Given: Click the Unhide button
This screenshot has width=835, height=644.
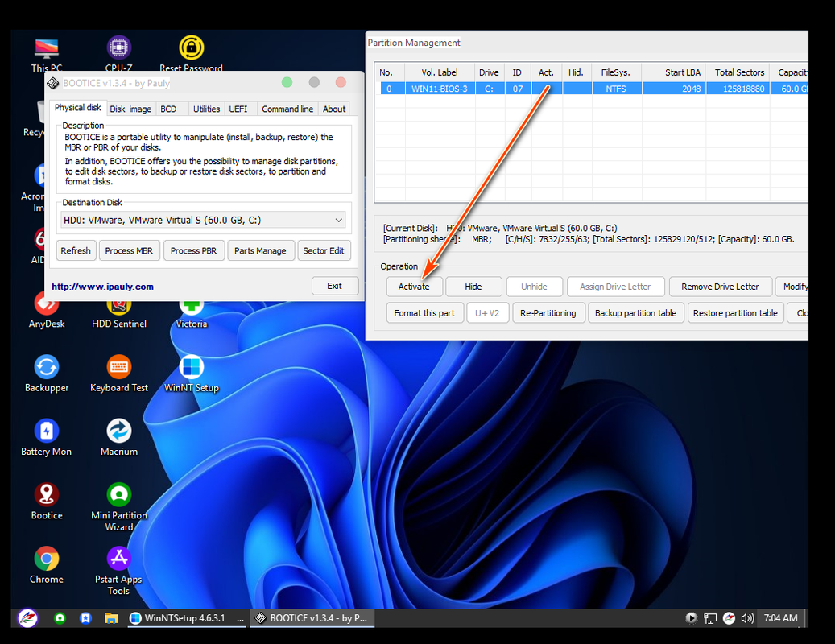Looking at the screenshot, I should (534, 287).
